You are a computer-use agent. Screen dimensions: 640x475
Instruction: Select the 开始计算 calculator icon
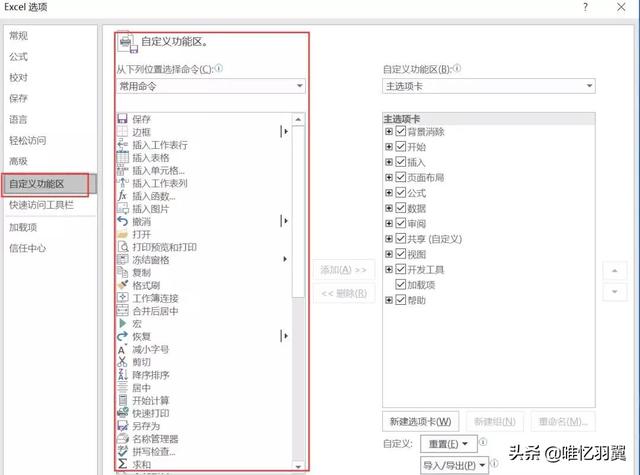point(122,400)
